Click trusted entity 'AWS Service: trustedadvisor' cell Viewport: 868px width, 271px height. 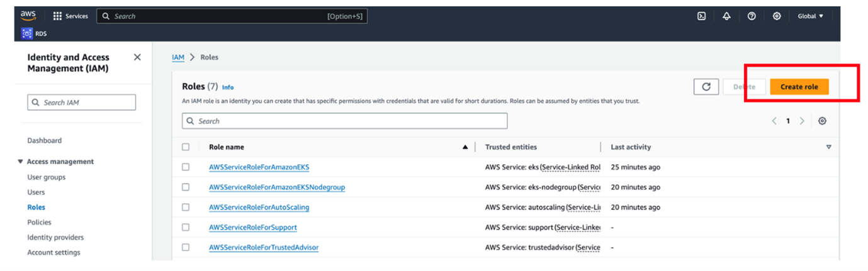(x=543, y=248)
